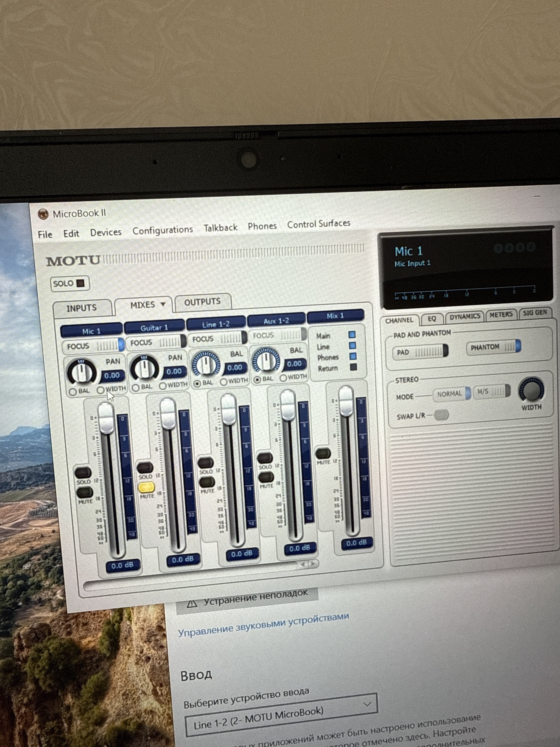This screenshot has height=747, width=560.
Task: Enable the Return output checkbox for Mix 1
Action: pyautogui.click(x=353, y=367)
